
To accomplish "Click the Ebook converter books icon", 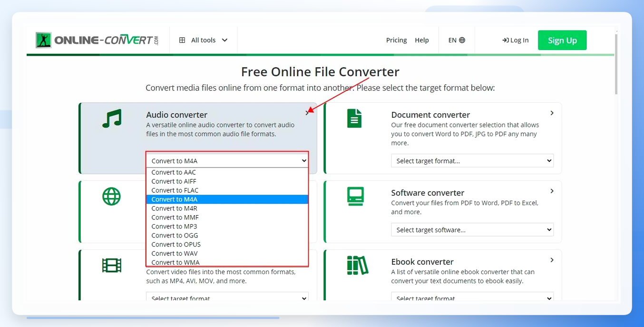I will click(x=357, y=265).
